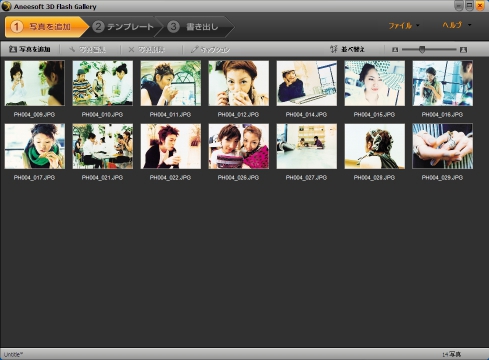Maximize the Aneesoft window
The image size is (489, 360).
[x=469, y=5]
